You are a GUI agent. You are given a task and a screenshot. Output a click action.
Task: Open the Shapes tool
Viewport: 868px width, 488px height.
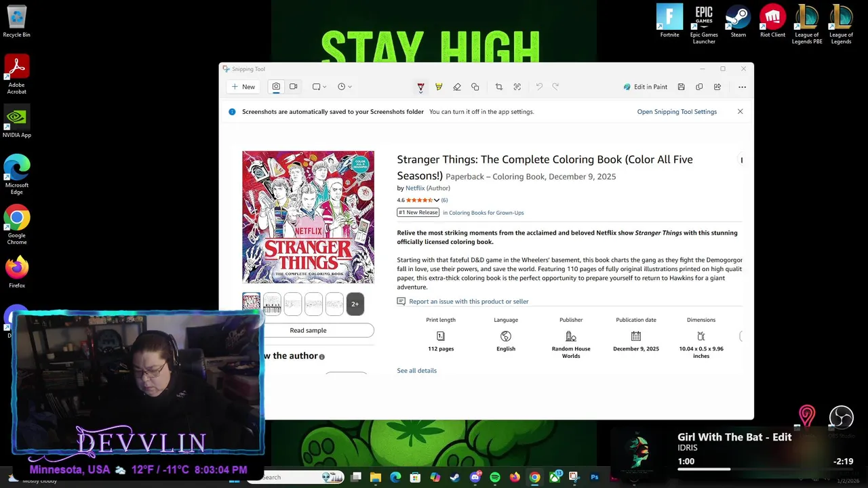coord(475,87)
